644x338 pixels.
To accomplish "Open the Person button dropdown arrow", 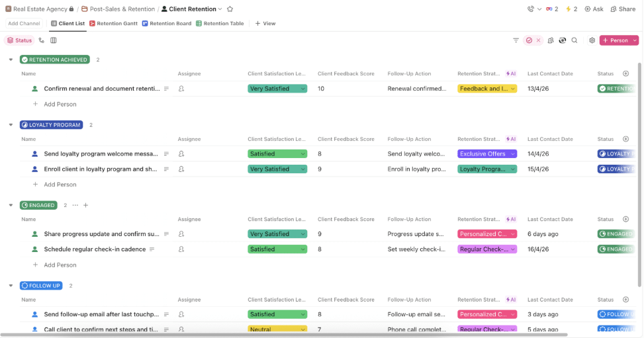I will click(x=635, y=40).
